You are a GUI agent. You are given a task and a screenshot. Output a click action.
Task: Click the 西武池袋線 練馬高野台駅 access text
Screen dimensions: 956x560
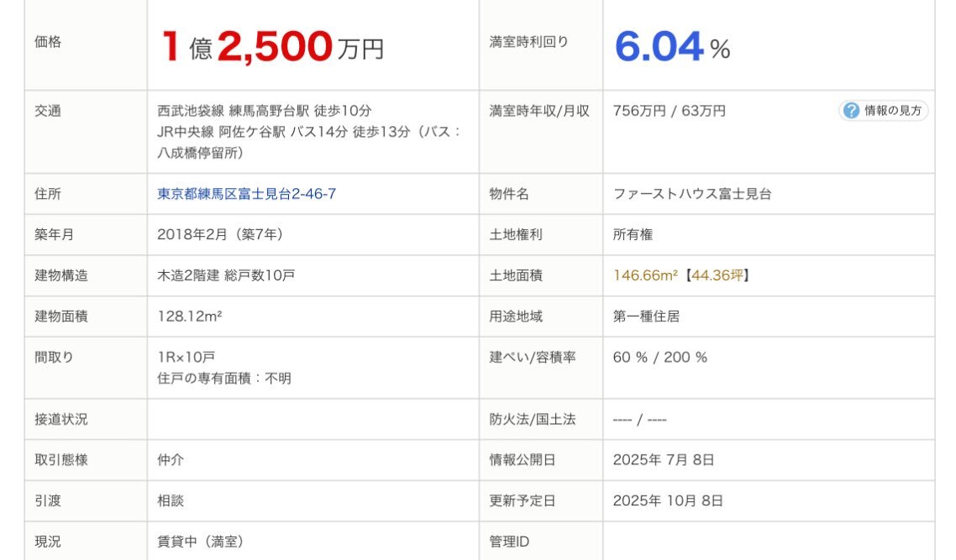(x=265, y=111)
